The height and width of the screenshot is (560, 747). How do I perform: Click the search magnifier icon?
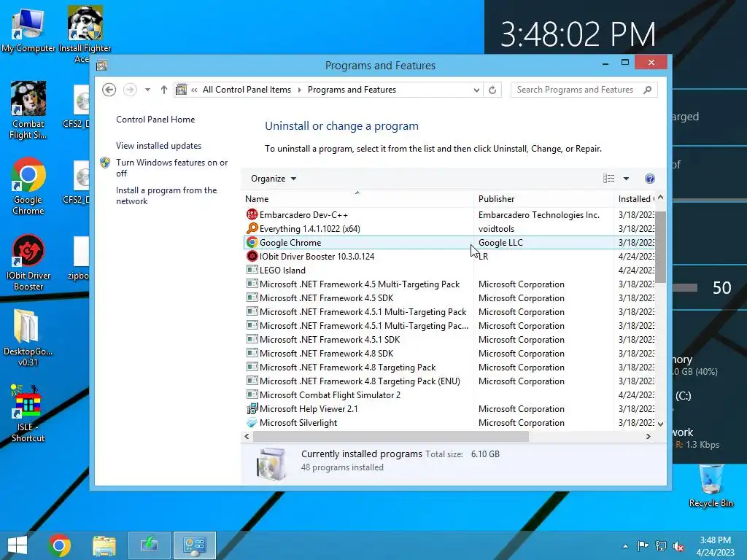[648, 90]
